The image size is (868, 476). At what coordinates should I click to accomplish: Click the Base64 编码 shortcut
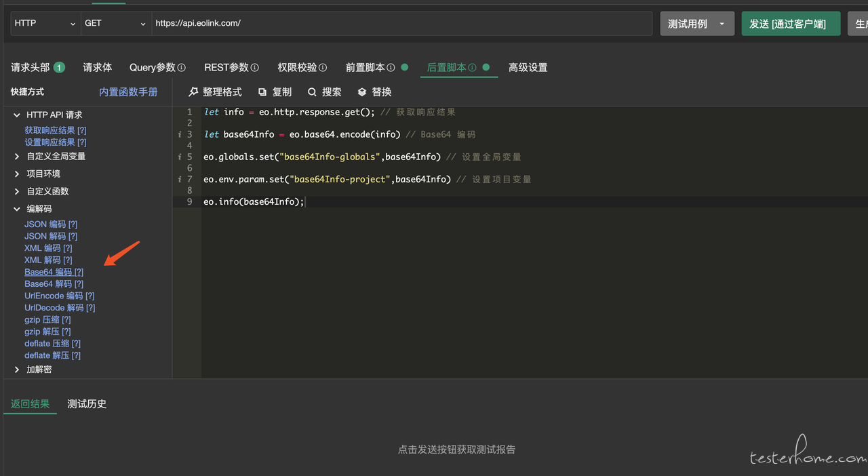[x=54, y=272]
